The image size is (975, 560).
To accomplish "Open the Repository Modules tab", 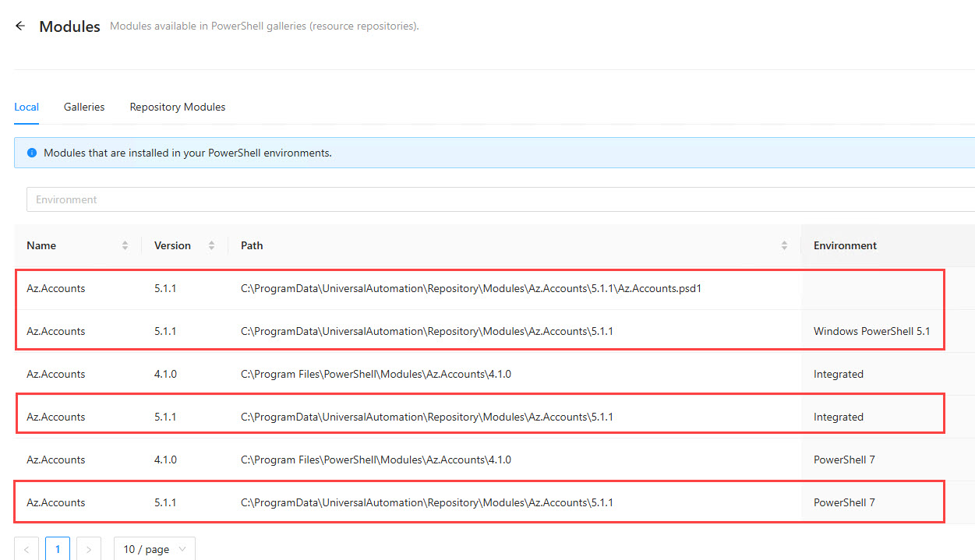I will [x=178, y=107].
